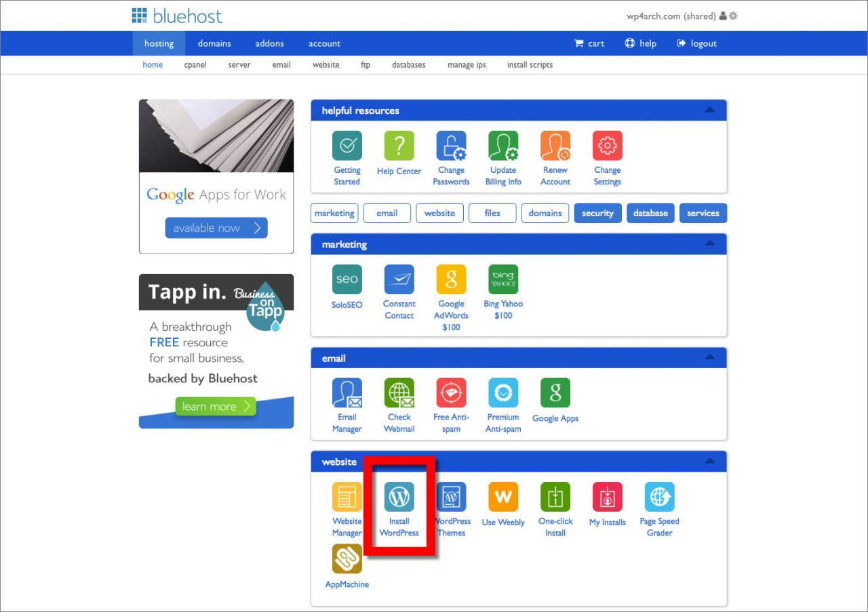Image resolution: width=868 pixels, height=612 pixels.
Task: Toggle the marketing section filter
Action: click(x=334, y=213)
